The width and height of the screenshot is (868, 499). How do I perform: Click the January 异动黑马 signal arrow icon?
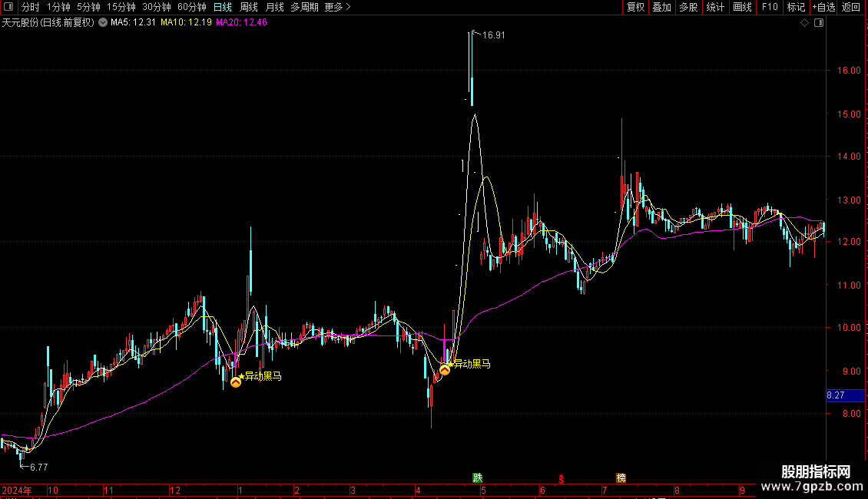(236, 382)
